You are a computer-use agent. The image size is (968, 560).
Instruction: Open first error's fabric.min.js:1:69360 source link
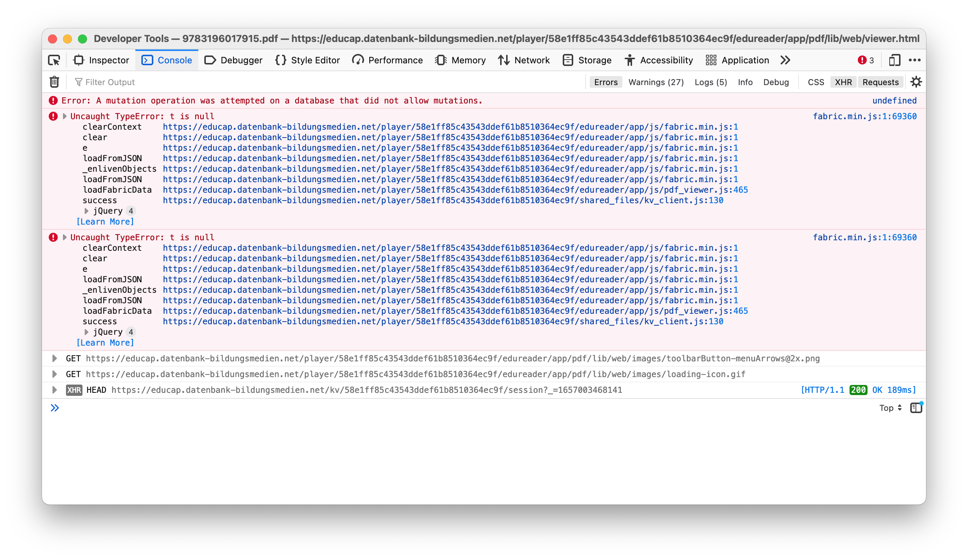865,116
